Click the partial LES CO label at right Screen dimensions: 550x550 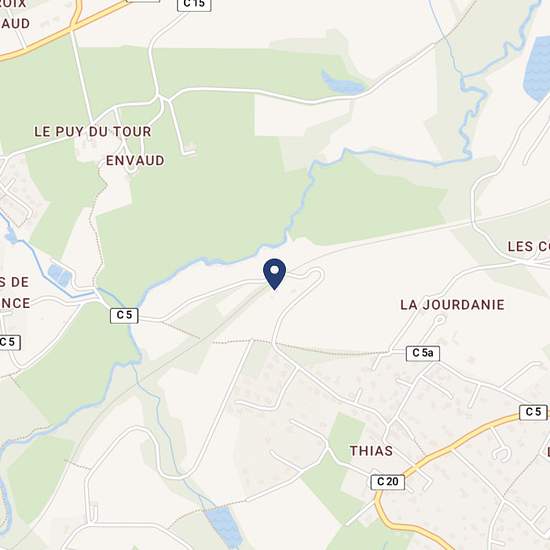click(529, 247)
